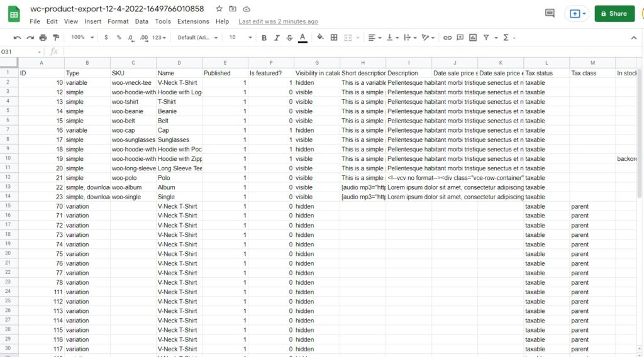Open the Edit menu

click(52, 21)
